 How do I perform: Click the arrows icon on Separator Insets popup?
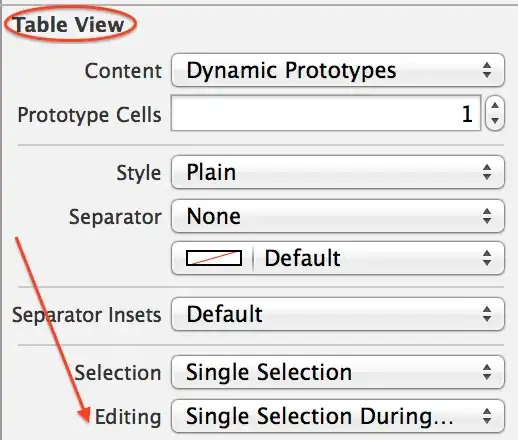click(x=487, y=314)
